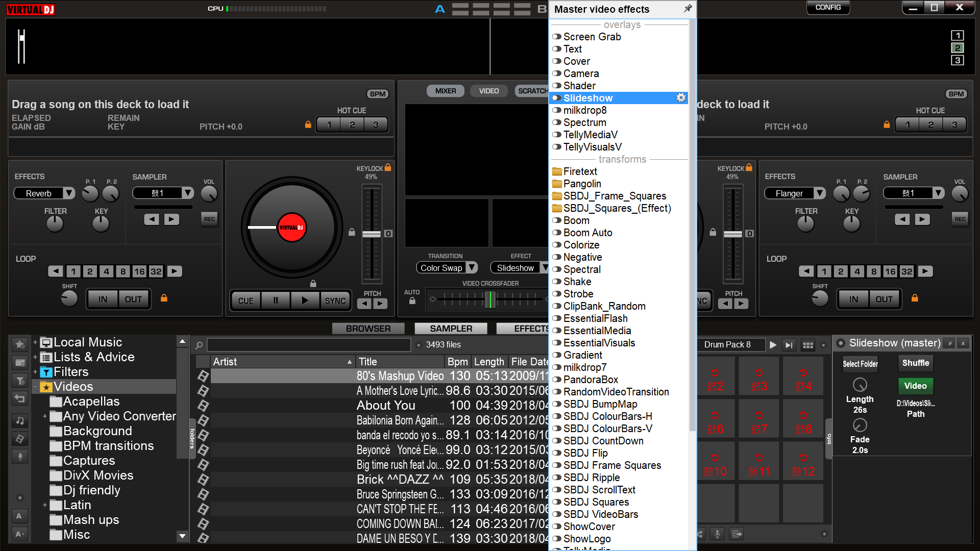The height and width of the screenshot is (551, 980).
Task: Skip to next in sampler bank
Action: [789, 345]
